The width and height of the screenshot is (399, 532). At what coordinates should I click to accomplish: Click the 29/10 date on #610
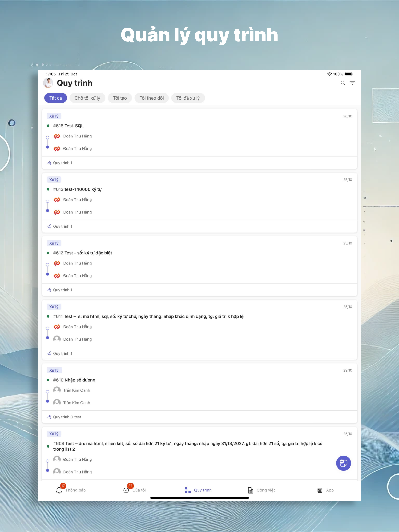[x=348, y=370]
